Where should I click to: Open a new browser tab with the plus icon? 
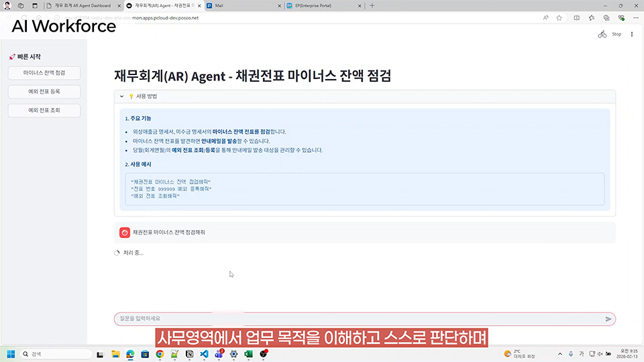(x=373, y=5)
